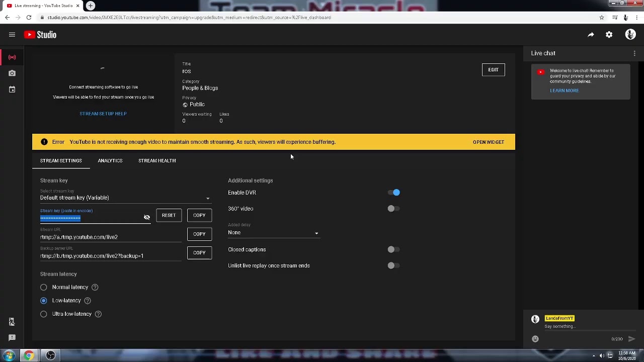
Task: Reveal stream key with the eye icon
Action: coord(147,217)
